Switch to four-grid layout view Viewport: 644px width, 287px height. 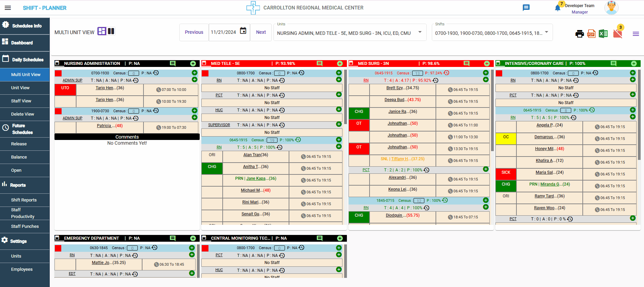(102, 31)
